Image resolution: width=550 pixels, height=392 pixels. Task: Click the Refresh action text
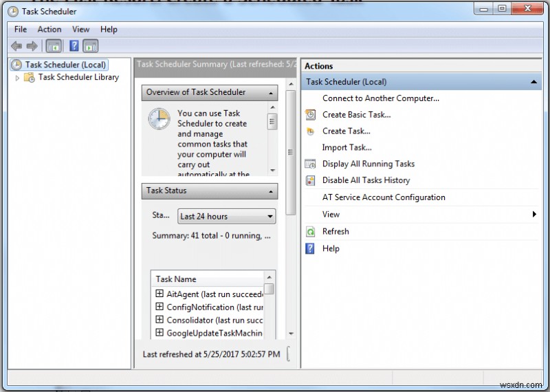click(335, 232)
